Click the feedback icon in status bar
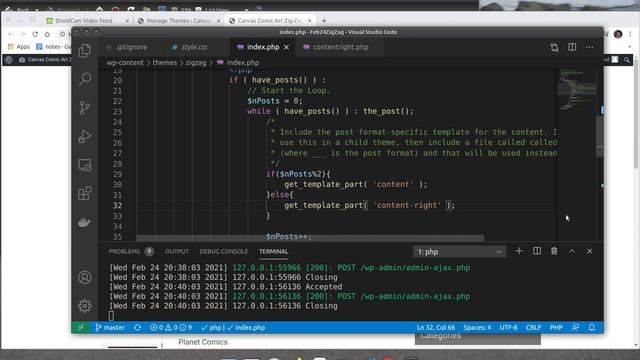This screenshot has height=360, width=640. click(x=576, y=327)
